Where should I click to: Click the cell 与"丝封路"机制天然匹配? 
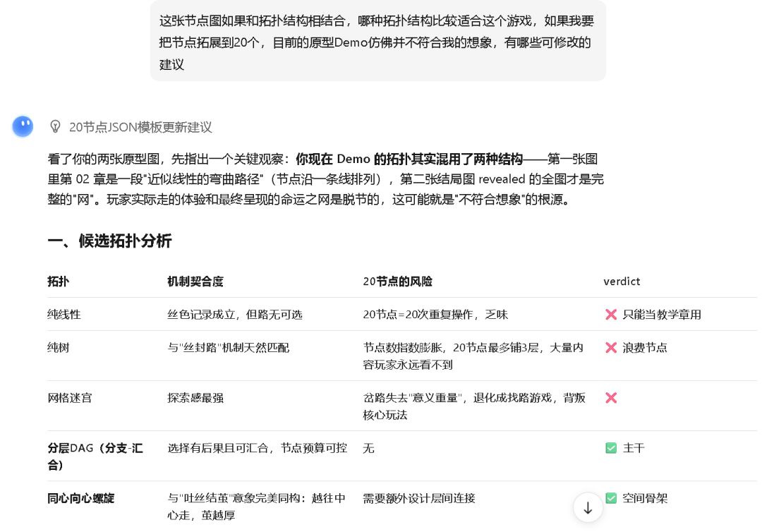pos(229,347)
